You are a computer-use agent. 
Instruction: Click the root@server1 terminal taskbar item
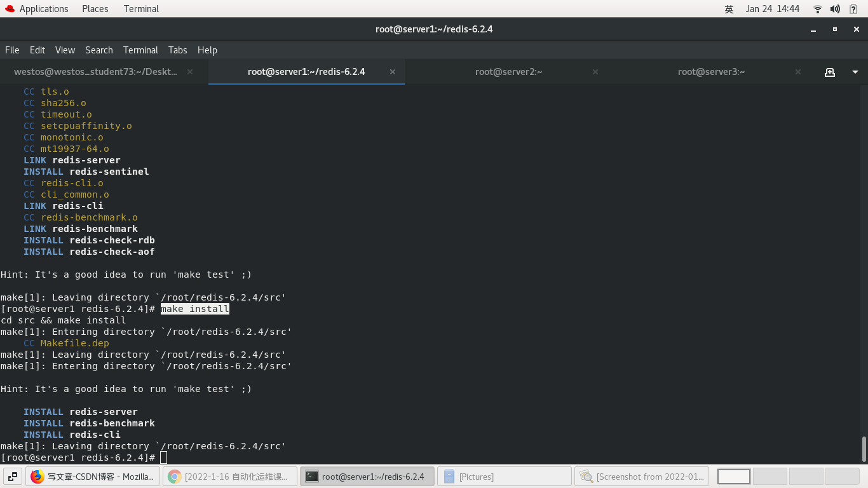tap(367, 477)
